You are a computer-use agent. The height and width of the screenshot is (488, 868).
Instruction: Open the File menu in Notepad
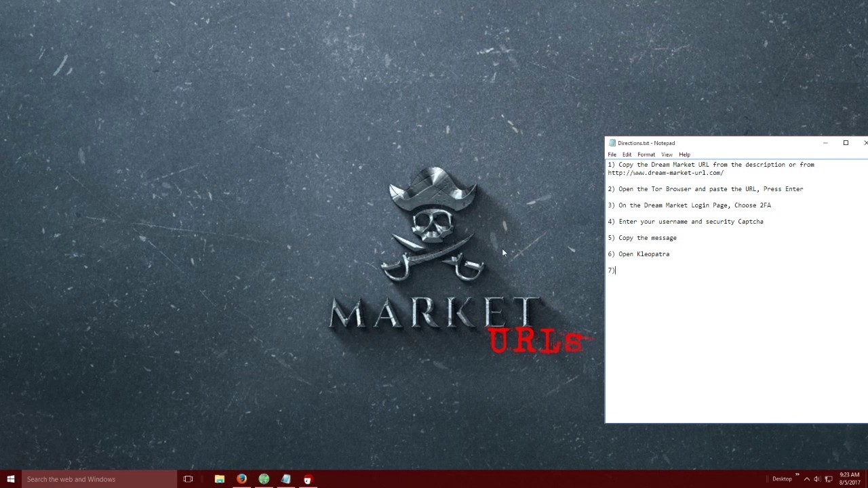(x=612, y=155)
